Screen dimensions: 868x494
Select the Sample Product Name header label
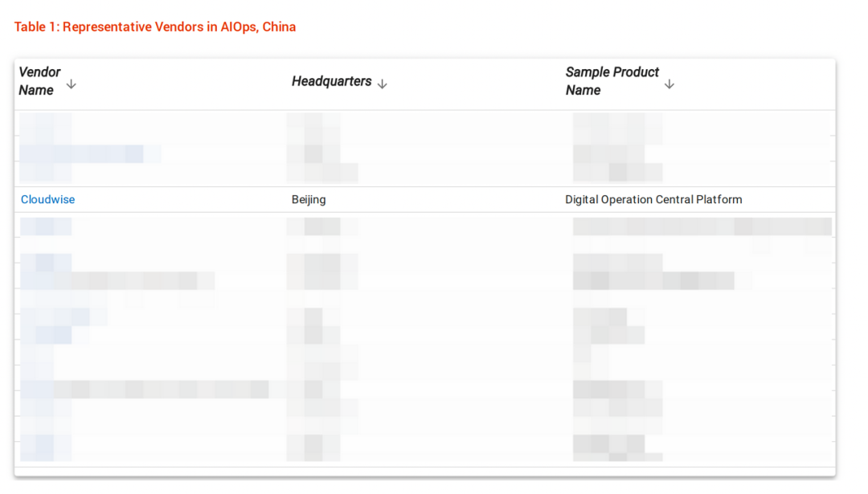[612, 81]
